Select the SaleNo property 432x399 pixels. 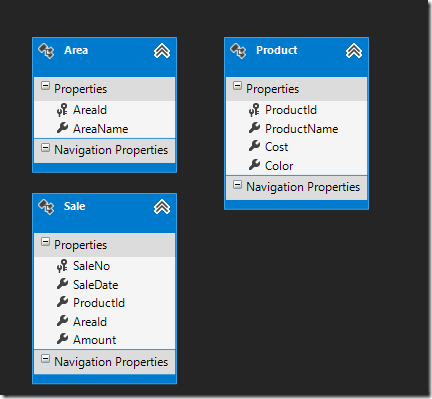tap(91, 266)
